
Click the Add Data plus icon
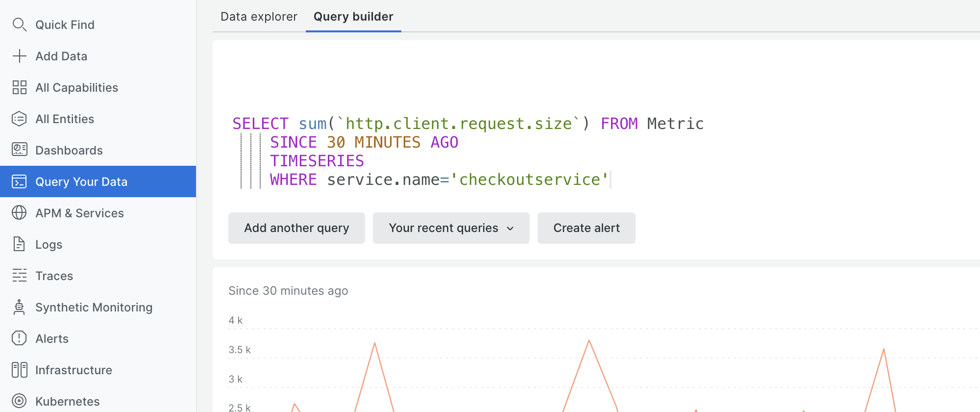point(19,56)
